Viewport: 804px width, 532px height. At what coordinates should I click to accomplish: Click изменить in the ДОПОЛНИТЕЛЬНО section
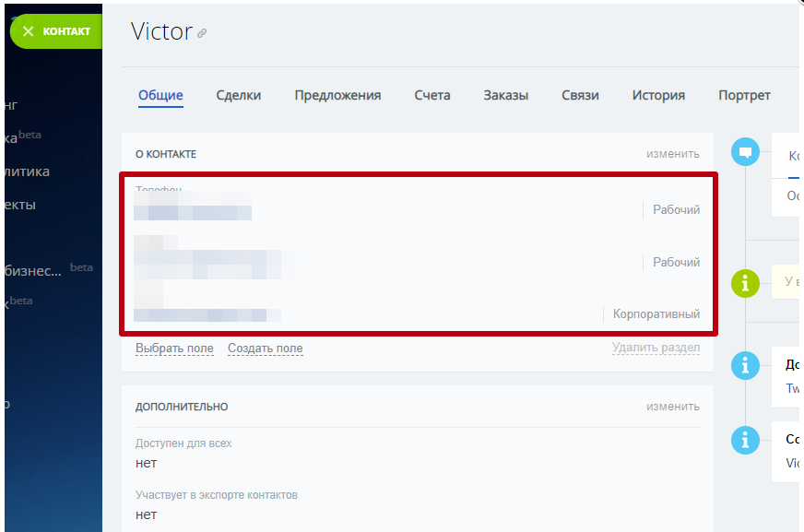(x=672, y=407)
